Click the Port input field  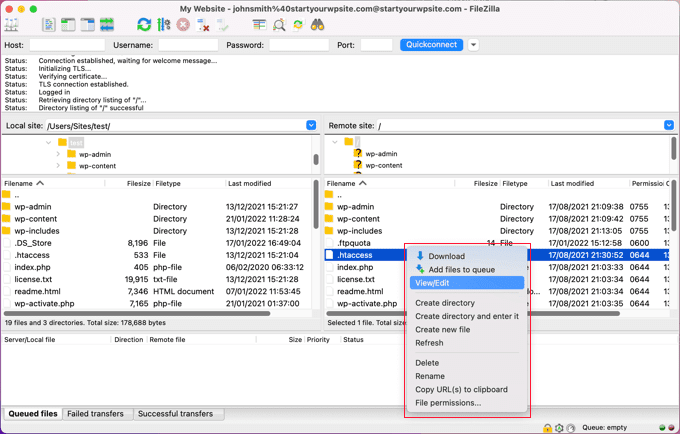(376, 45)
